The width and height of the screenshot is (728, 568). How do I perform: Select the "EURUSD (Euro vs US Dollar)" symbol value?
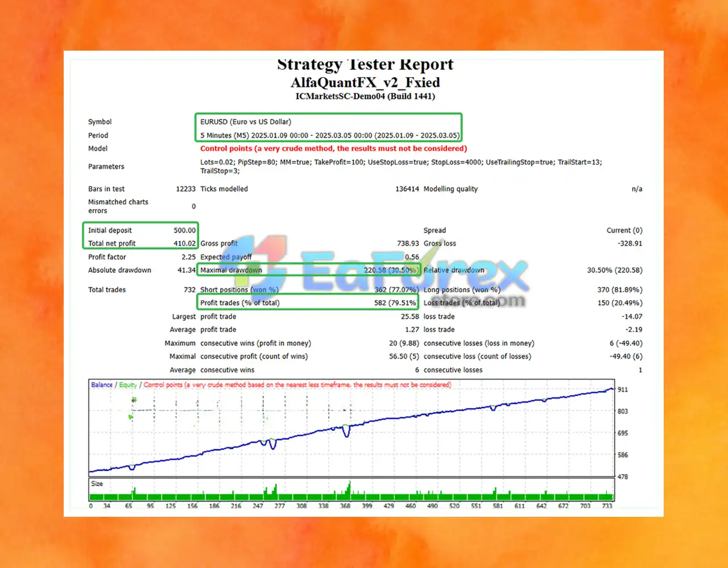(246, 122)
